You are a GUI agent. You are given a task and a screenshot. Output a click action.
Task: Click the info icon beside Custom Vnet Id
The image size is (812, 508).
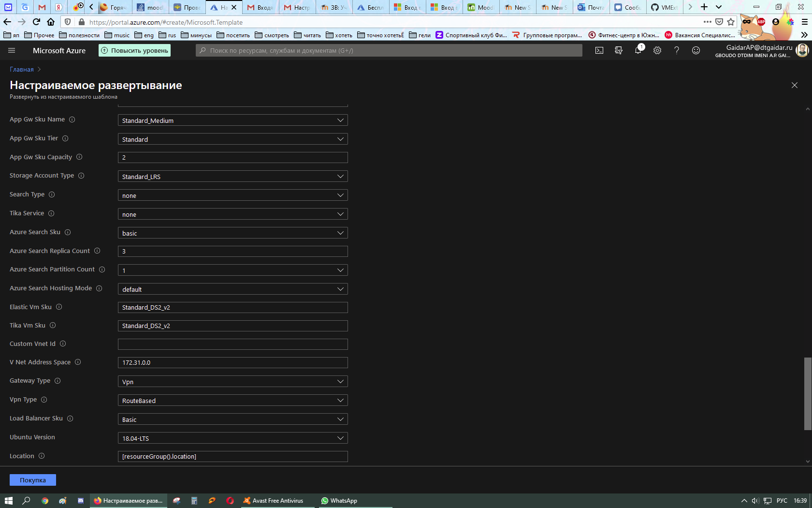click(x=63, y=344)
